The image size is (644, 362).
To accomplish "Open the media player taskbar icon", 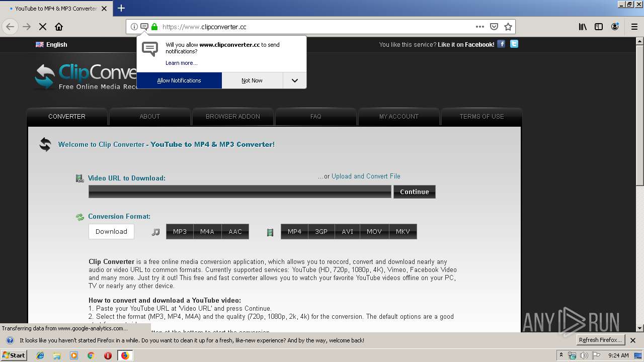I will (74, 355).
